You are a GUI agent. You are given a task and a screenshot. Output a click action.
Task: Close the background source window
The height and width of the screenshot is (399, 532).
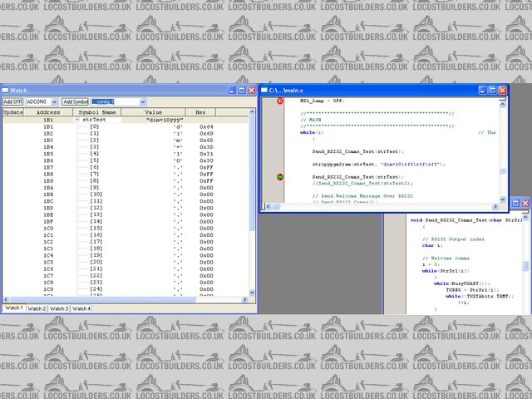525,203
